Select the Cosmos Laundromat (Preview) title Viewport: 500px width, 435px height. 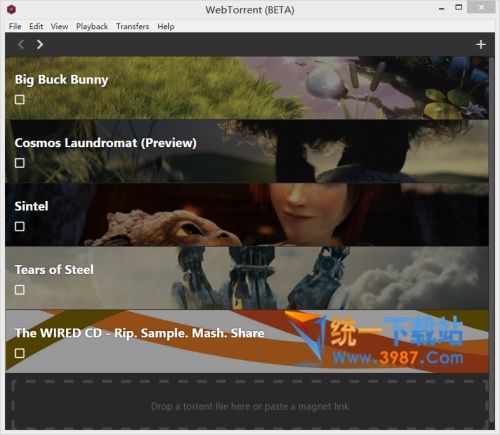(106, 143)
